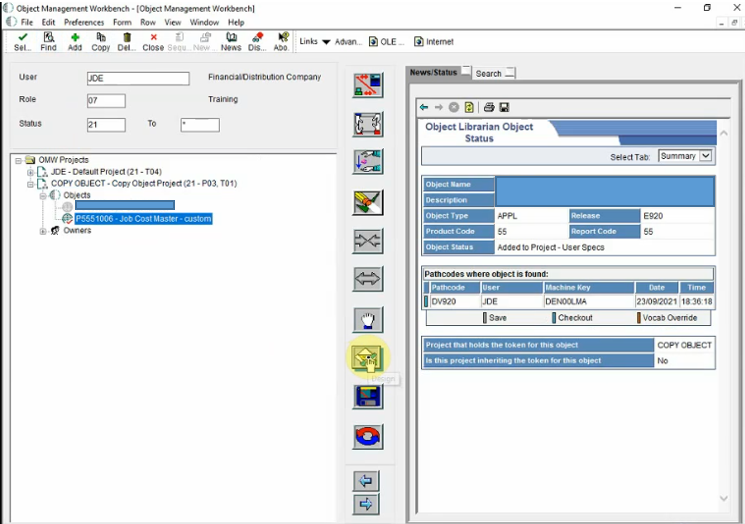Click the To status field
Screen dimensions: 745x524
200,125
